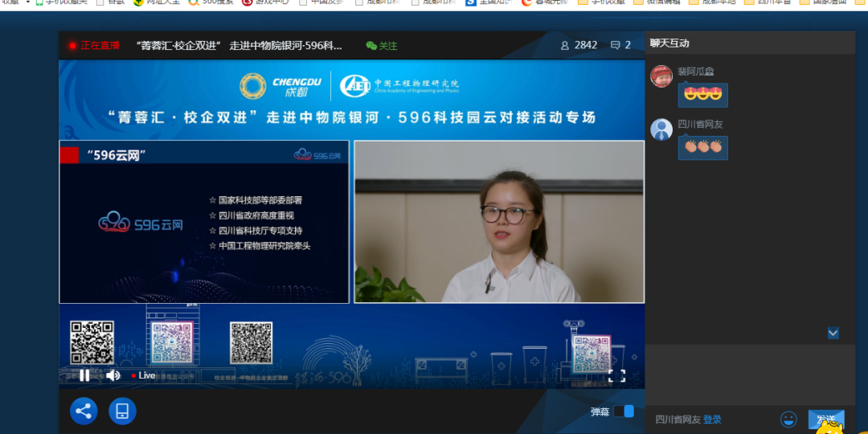Click the comment count bubble icon

[615, 45]
